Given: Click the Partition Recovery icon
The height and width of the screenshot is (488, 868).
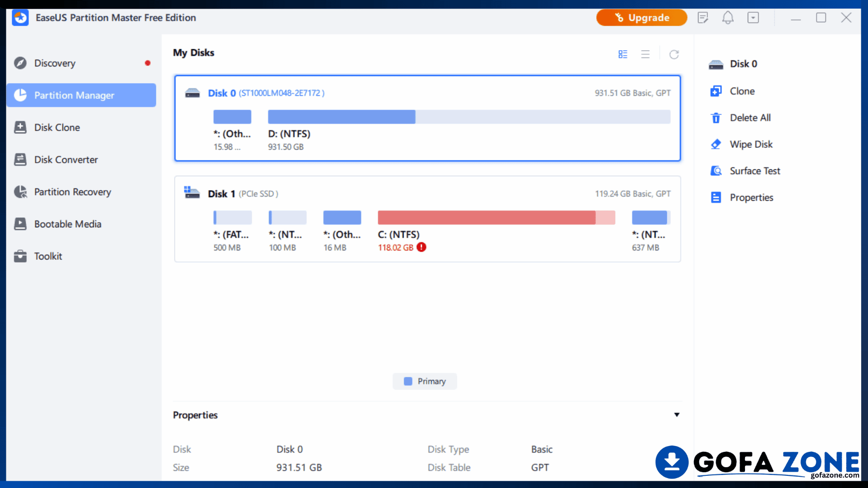Looking at the screenshot, I should (x=20, y=192).
